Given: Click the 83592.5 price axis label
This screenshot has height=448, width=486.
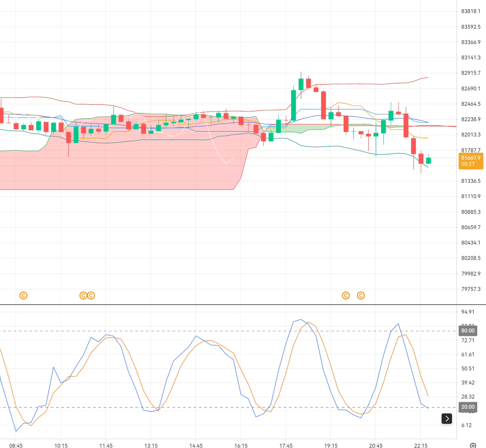Looking at the screenshot, I should pos(471,27).
